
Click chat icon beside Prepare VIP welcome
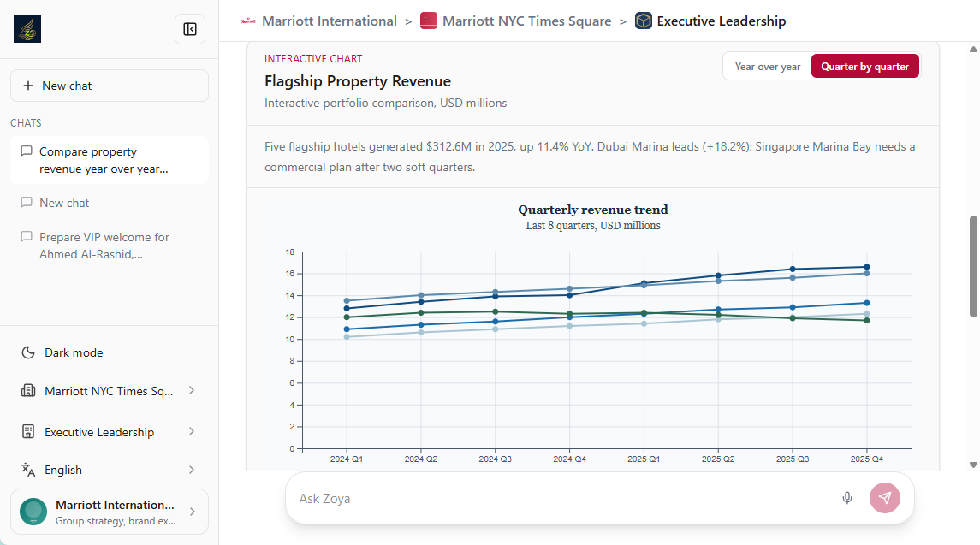pyautogui.click(x=27, y=237)
